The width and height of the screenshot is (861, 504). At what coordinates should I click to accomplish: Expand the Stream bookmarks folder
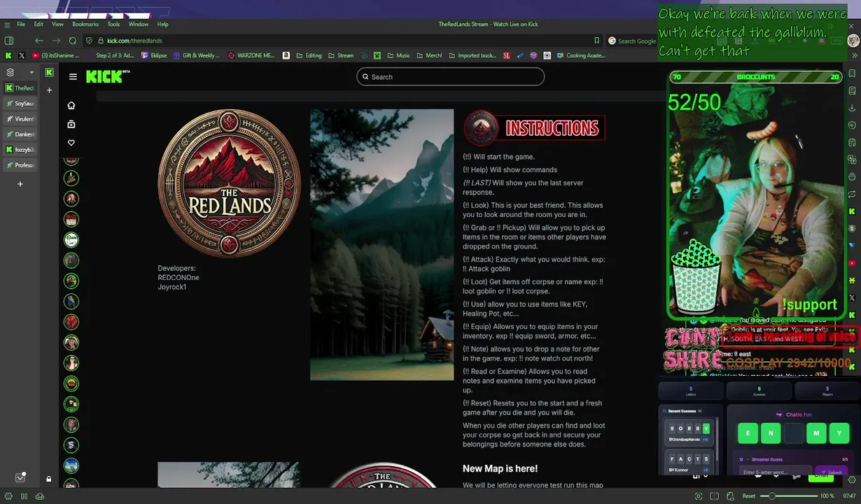pos(341,55)
